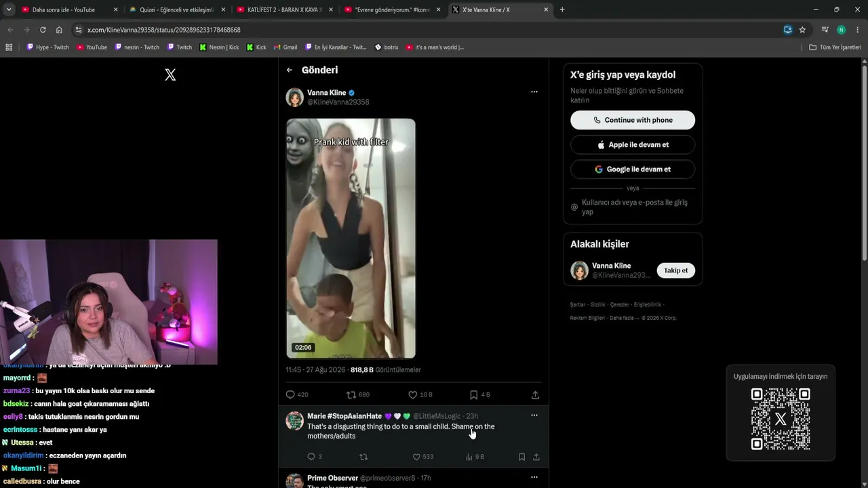The width and height of the screenshot is (868, 488).
Task: View analytics of Marie's comment showing 9 B
Action: (475, 457)
